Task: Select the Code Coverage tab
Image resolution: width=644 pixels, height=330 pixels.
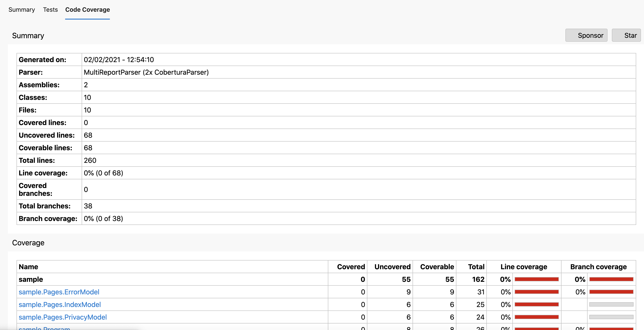Action: coord(87,10)
